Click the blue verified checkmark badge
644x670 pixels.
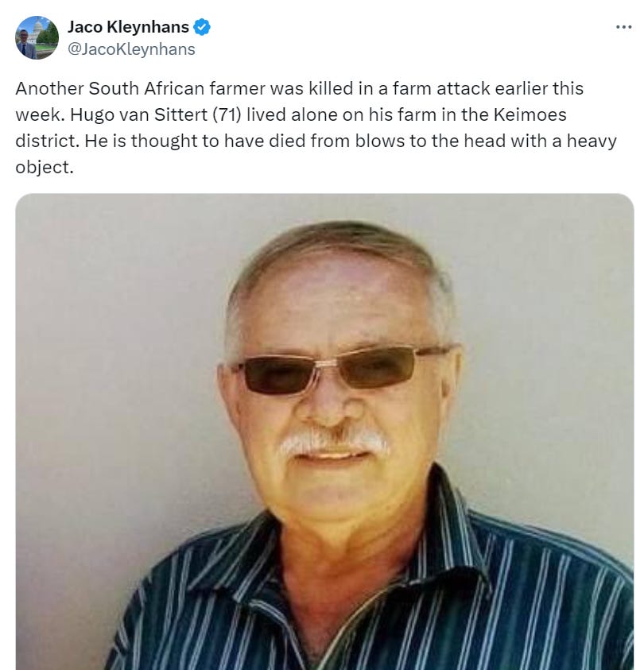(202, 27)
